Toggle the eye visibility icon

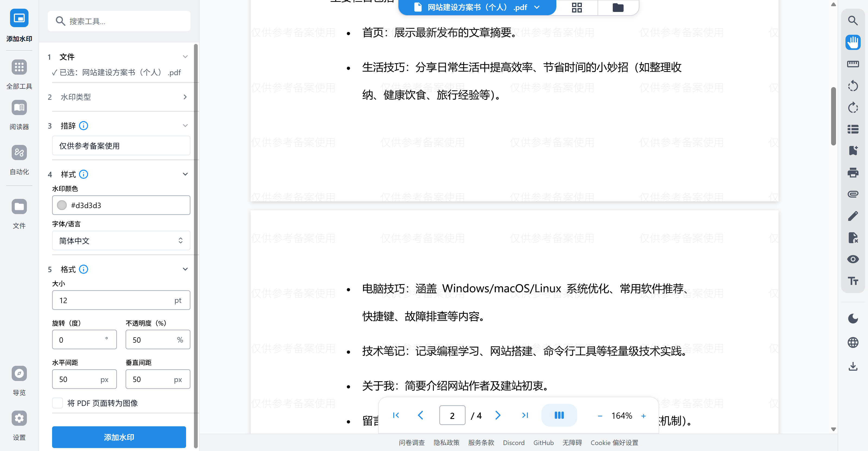[x=853, y=259]
